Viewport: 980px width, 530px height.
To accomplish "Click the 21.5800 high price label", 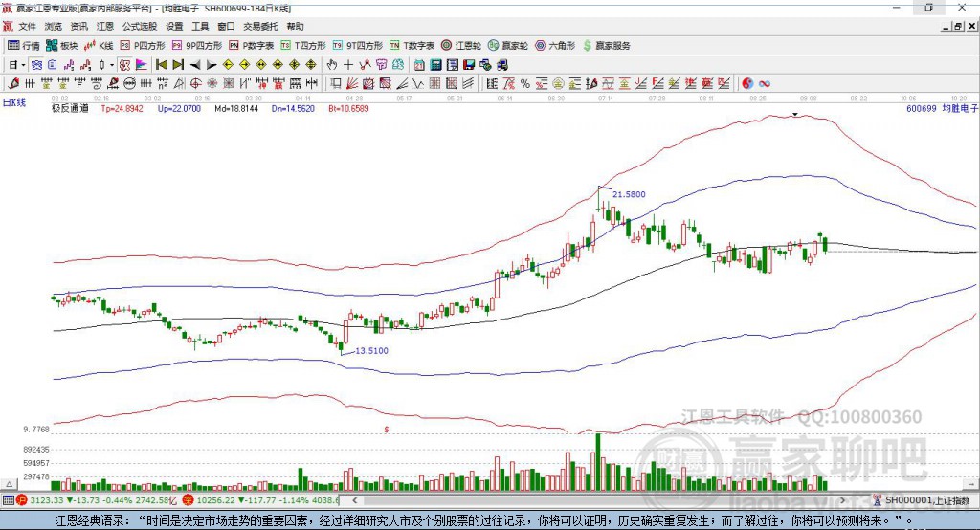I will tap(629, 194).
